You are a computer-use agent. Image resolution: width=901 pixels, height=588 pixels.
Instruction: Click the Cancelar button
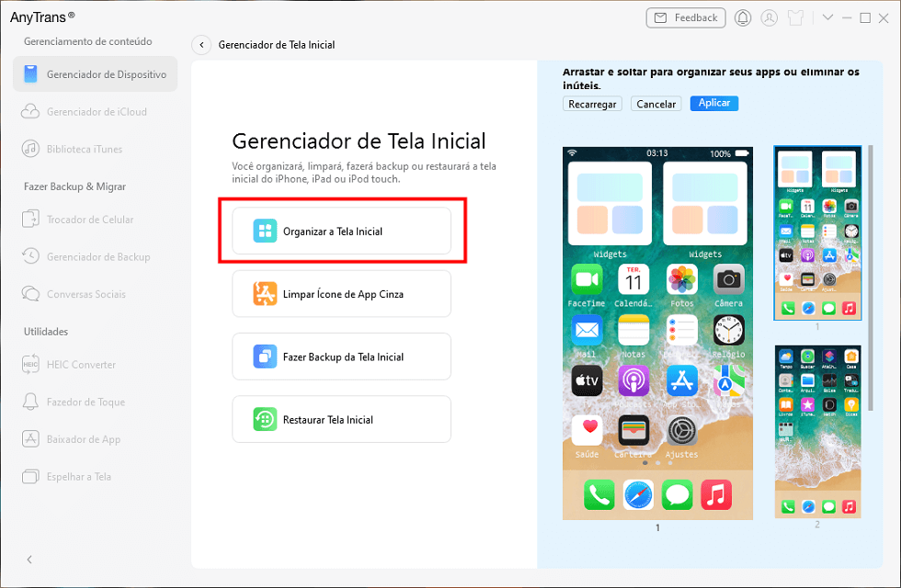(656, 104)
